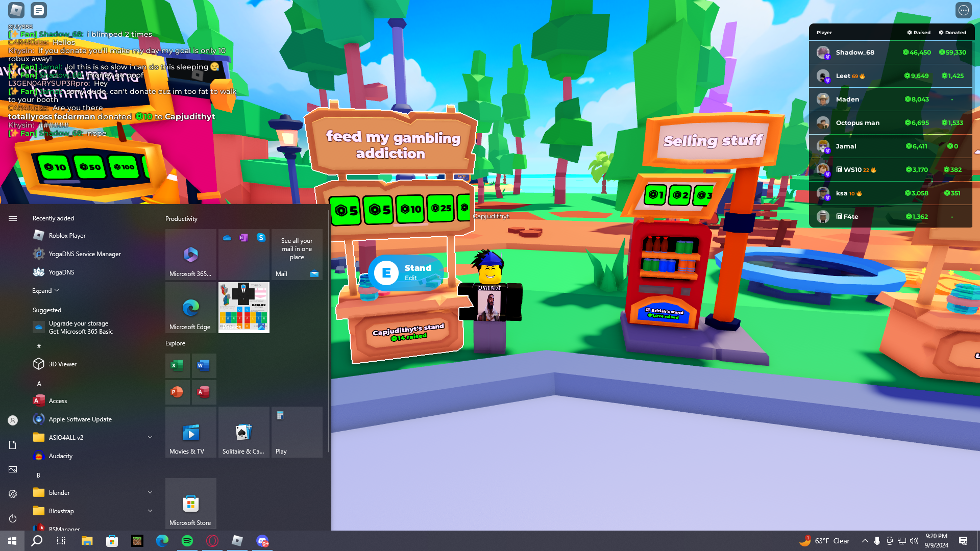Viewport: 980px width, 551px height.
Task: Show hidden system tray icons
Action: (x=865, y=541)
